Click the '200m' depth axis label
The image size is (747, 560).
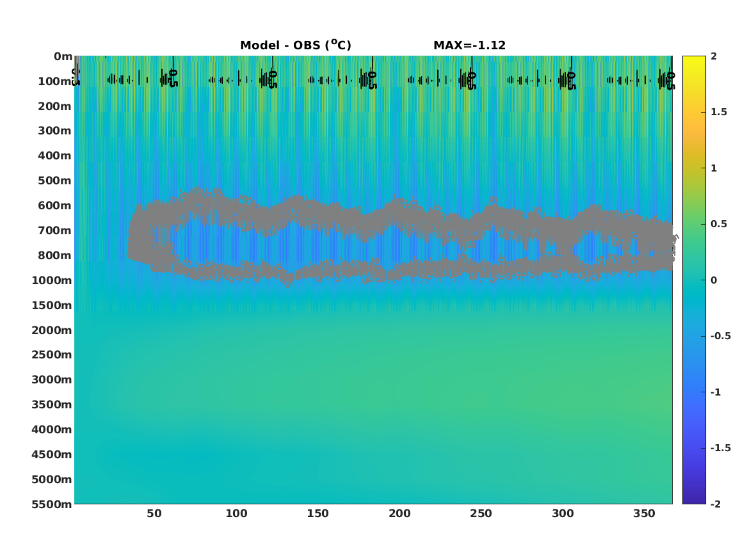(x=55, y=106)
